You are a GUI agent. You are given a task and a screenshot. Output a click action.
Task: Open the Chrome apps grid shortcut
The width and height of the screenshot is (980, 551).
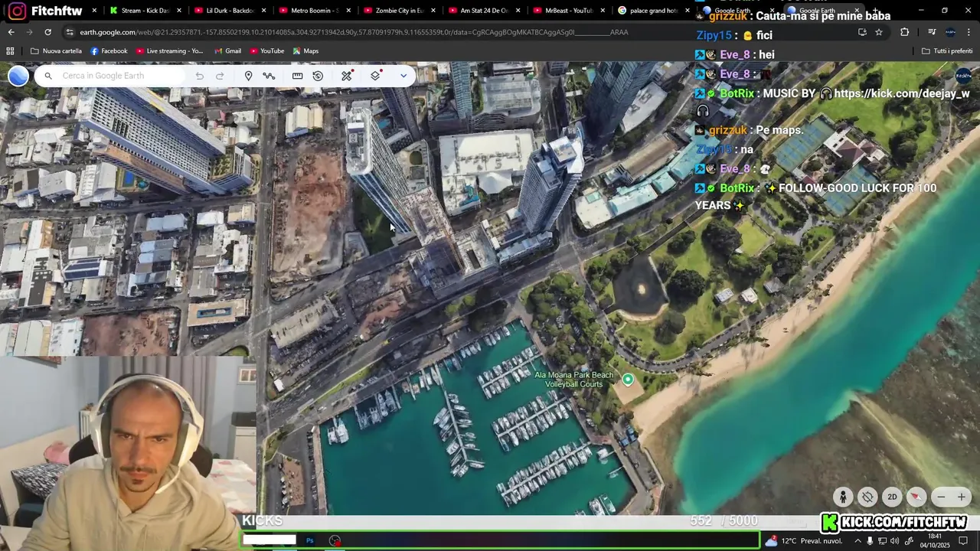click(10, 51)
